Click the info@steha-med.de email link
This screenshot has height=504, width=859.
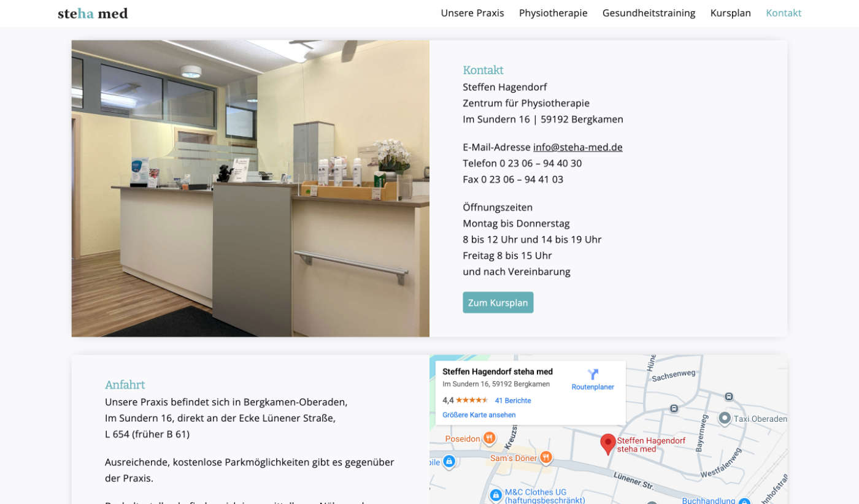click(577, 147)
